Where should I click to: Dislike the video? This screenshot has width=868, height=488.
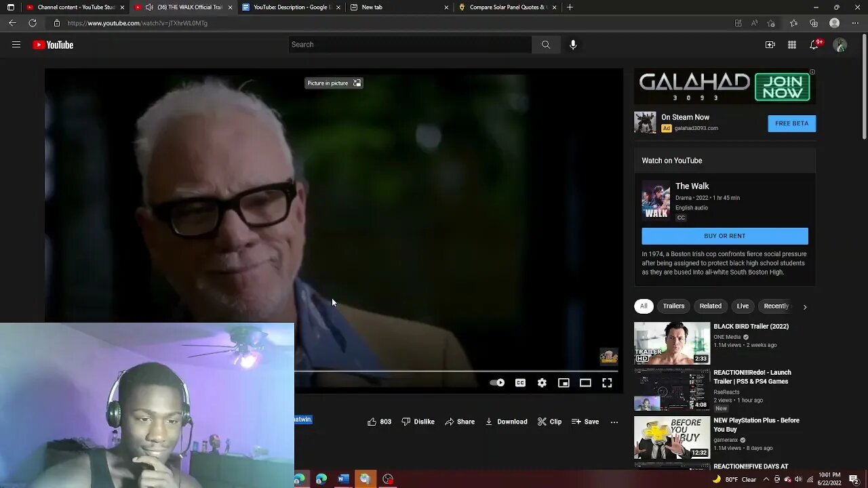tap(418, 422)
